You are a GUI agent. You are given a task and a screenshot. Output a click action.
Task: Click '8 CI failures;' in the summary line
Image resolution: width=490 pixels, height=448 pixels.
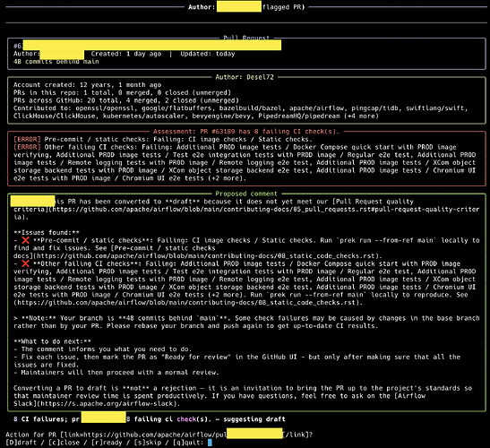(x=40, y=419)
